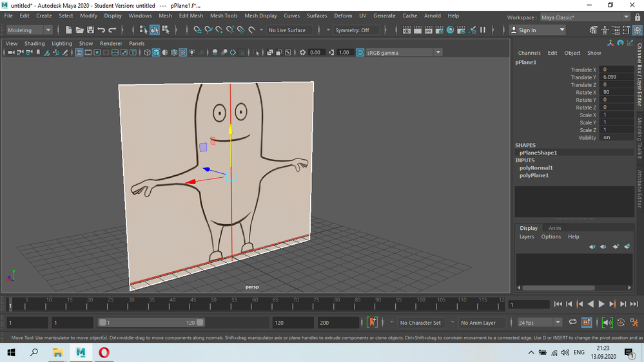644x362 pixels.
Task: Select by component type icon
Action: point(166,30)
